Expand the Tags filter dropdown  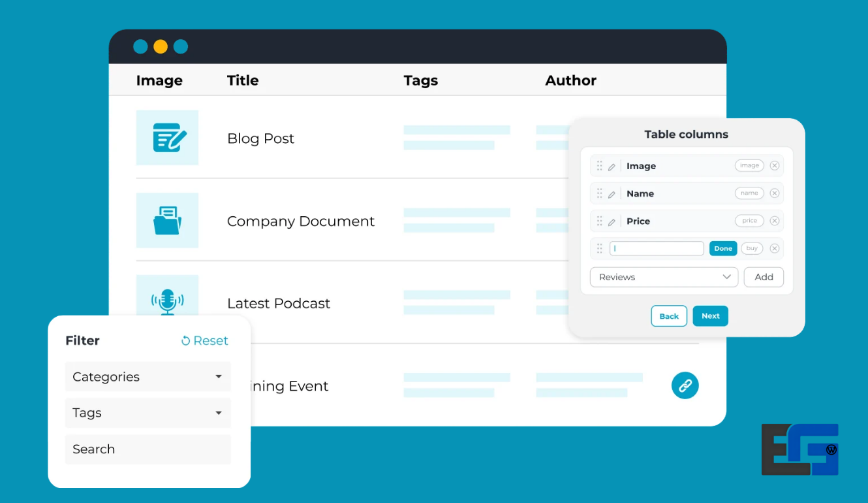coord(147,413)
